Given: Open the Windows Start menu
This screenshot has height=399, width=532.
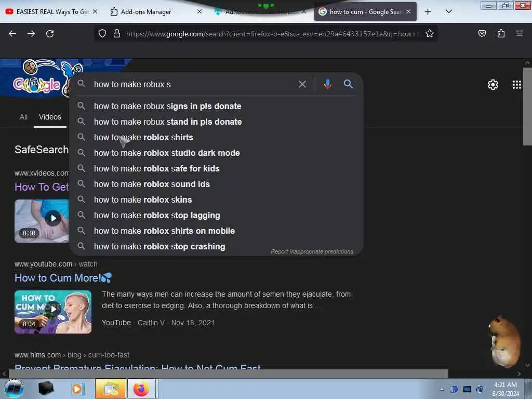Looking at the screenshot, I should (14, 389).
